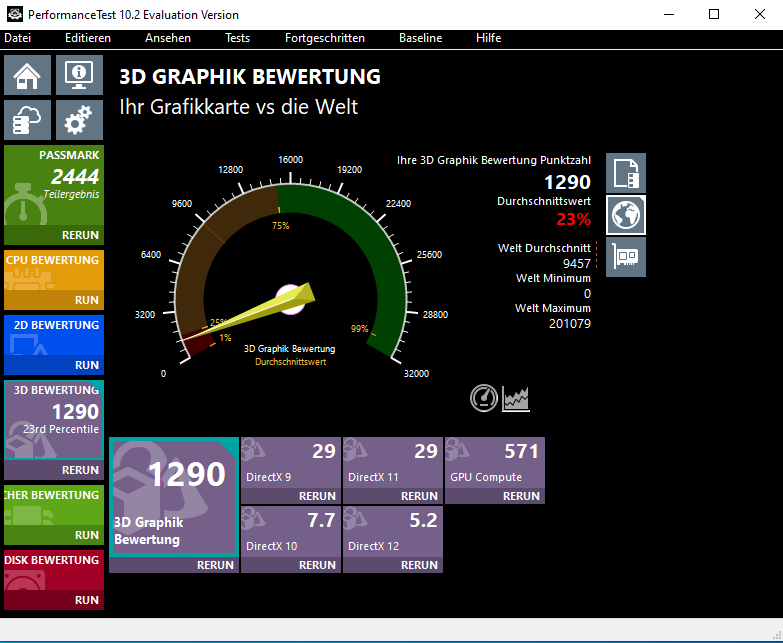The image size is (783, 643).
Task: Open the System Information monitor icon
Action: coord(79,75)
